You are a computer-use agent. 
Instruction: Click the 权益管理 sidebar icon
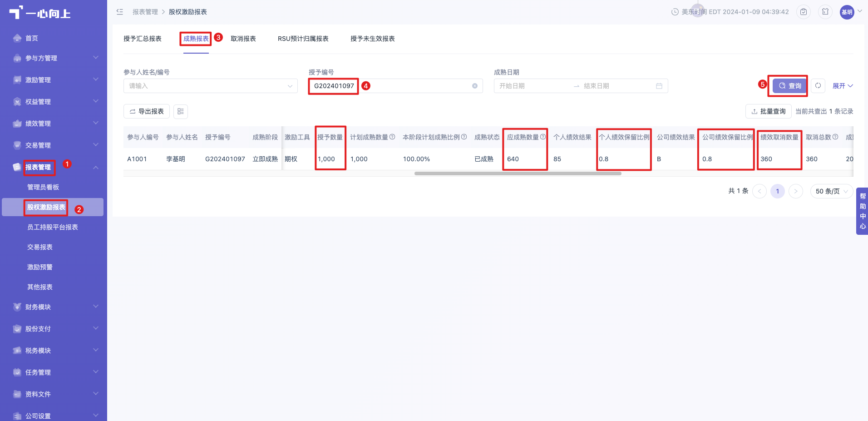17,102
